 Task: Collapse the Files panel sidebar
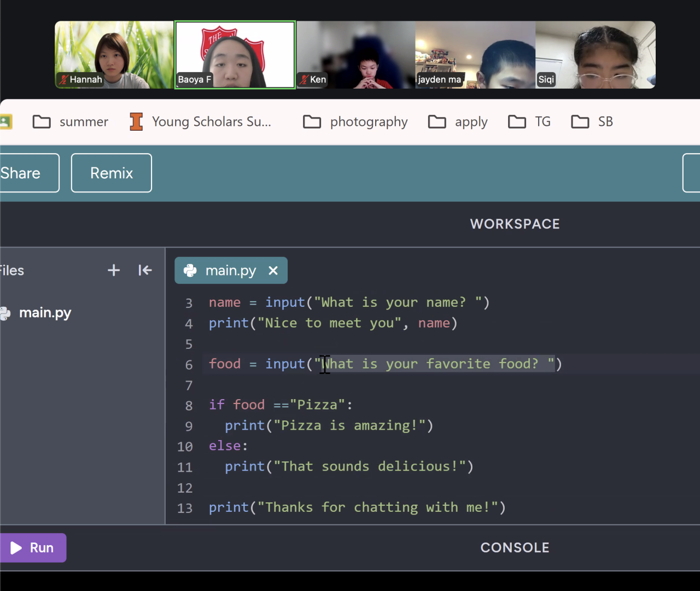coord(145,270)
